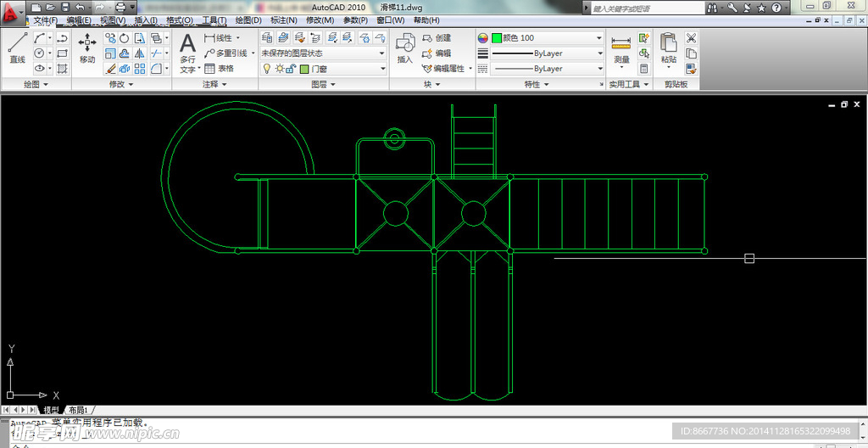Open the 绘图(D) menu
The width and height of the screenshot is (868, 448).
coord(248,20)
